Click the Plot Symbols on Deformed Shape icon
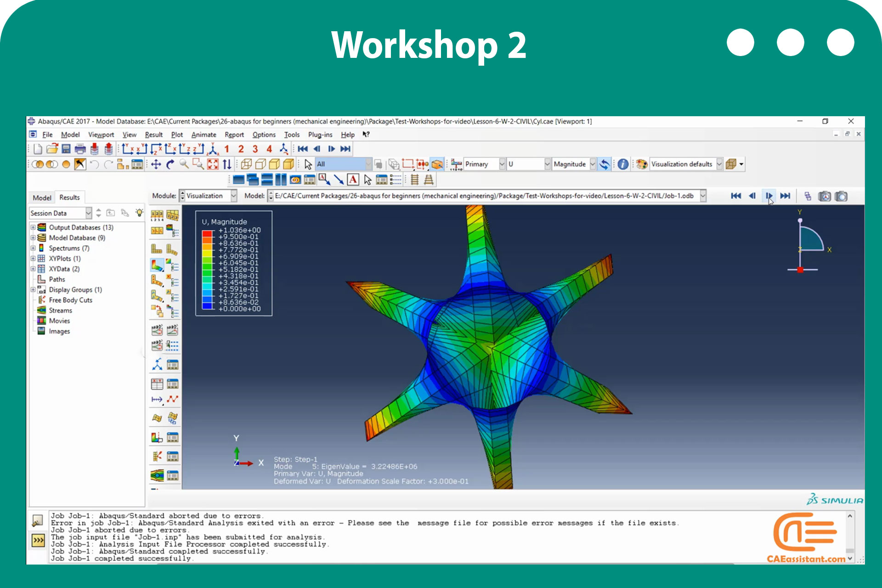 click(157, 280)
